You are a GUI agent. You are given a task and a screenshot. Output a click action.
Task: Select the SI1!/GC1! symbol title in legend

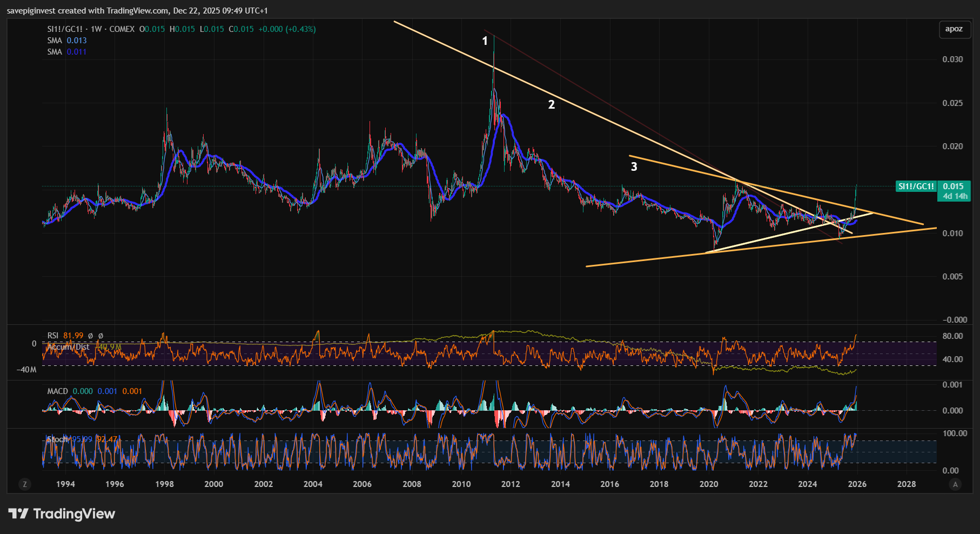coord(65,29)
